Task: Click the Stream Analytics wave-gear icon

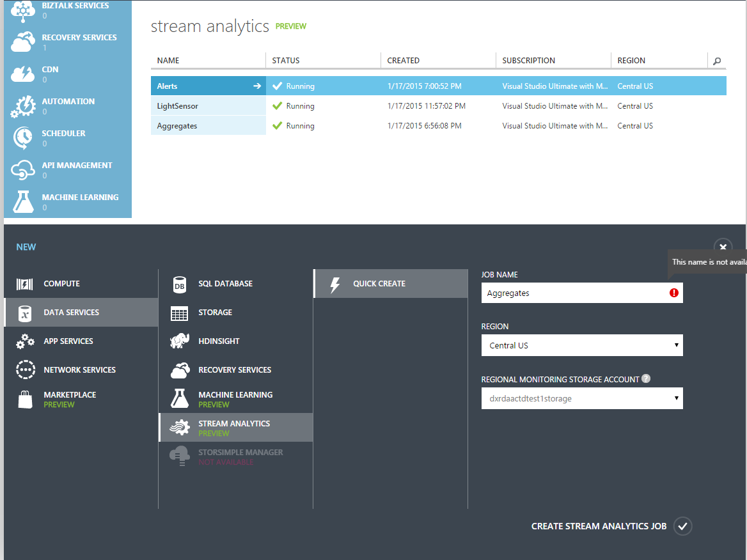Action: coord(180,428)
